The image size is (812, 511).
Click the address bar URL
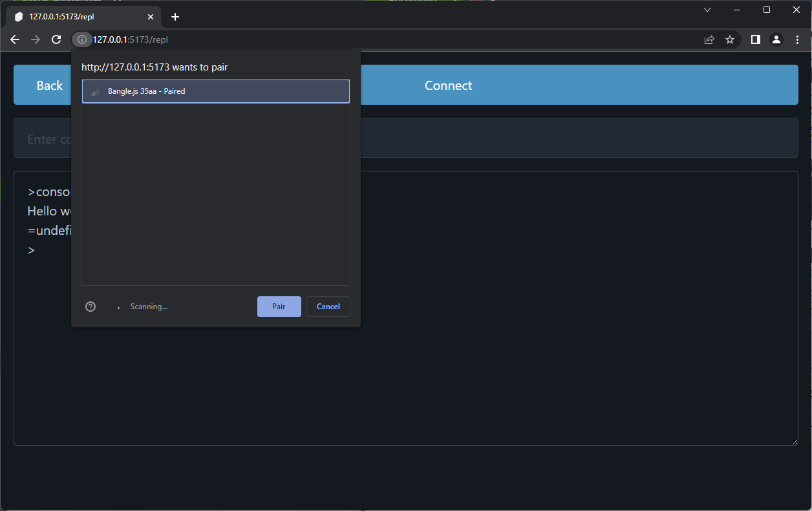tap(130, 39)
